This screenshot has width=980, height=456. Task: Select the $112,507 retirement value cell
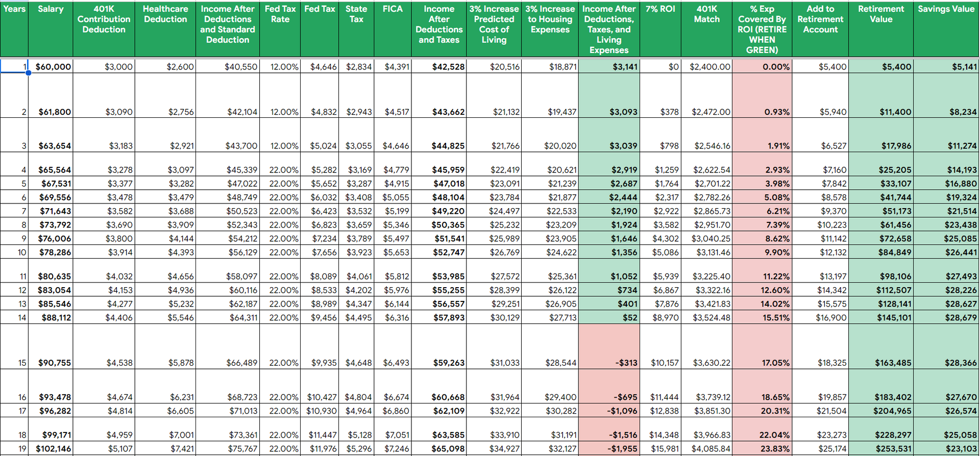click(x=881, y=290)
